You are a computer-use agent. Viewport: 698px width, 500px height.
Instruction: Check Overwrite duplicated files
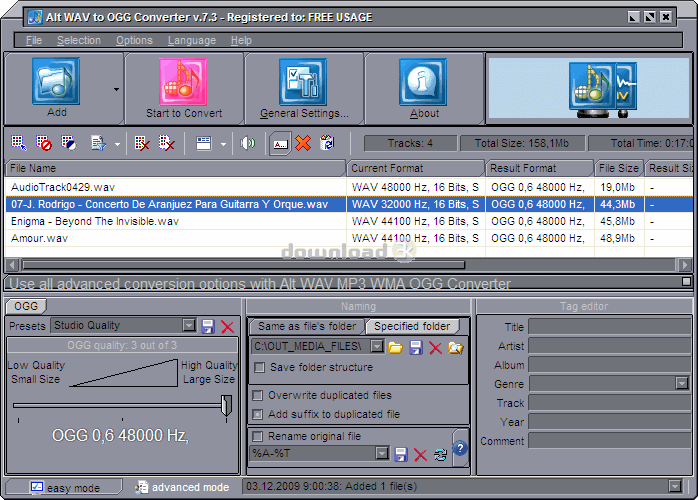(x=257, y=395)
